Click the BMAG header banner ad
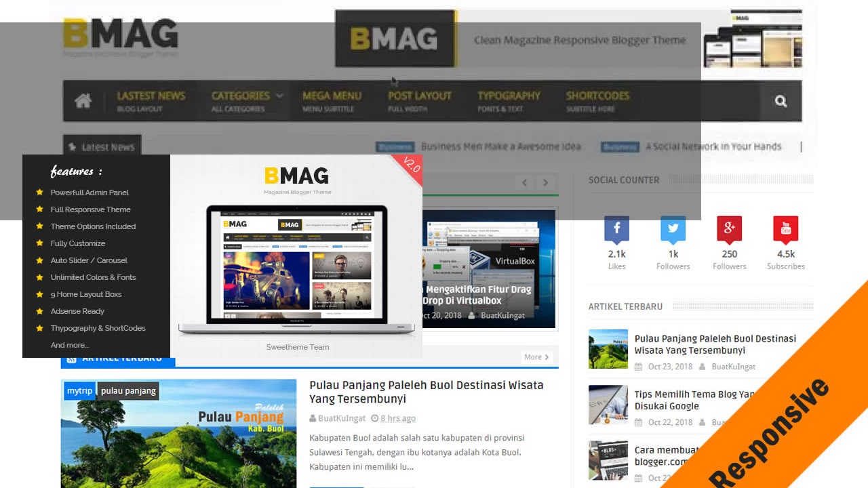This screenshot has height=488, width=868. [568, 39]
